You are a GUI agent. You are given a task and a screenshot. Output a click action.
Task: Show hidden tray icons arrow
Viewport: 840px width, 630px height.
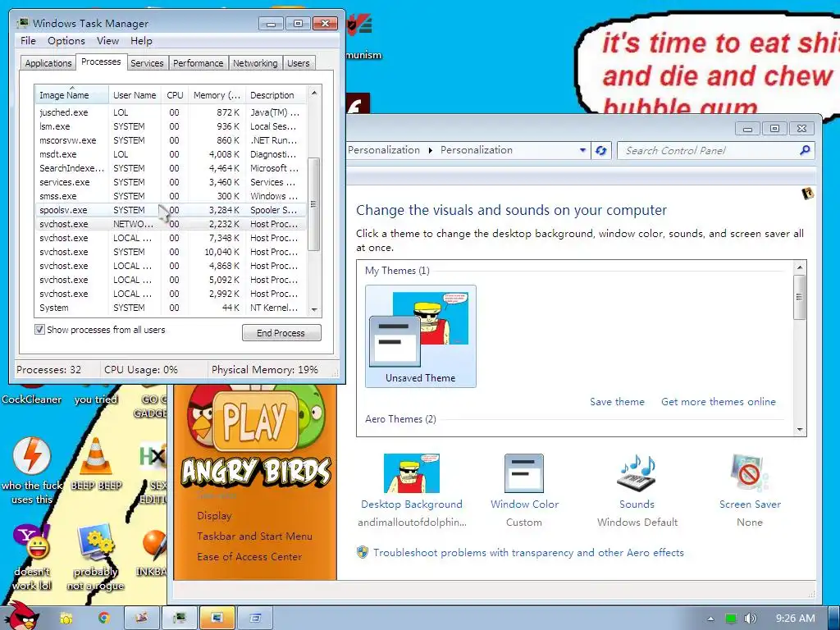[710, 619]
